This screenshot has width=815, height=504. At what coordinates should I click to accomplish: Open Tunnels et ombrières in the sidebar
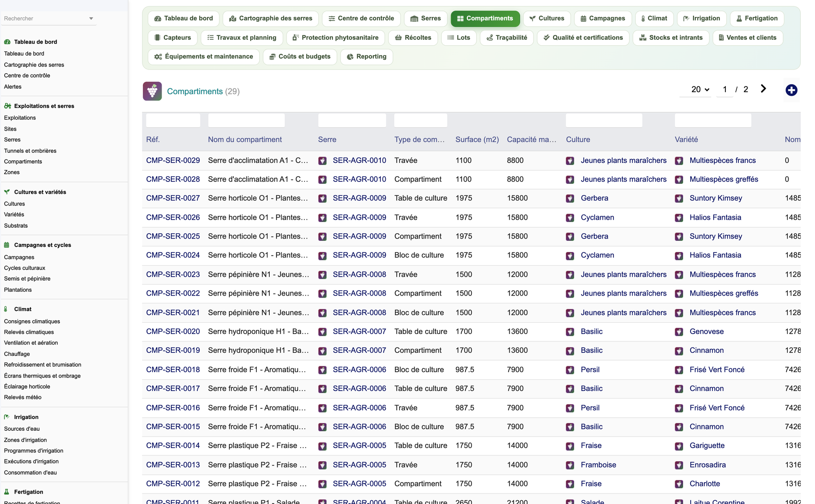point(30,151)
